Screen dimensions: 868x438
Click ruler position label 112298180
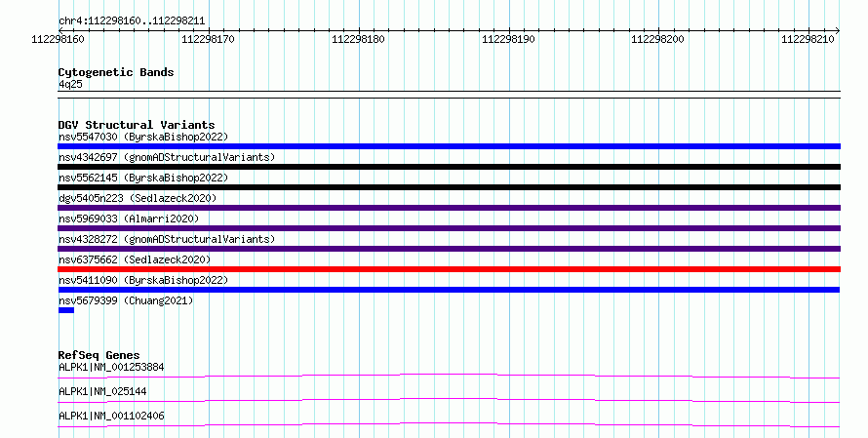click(358, 39)
